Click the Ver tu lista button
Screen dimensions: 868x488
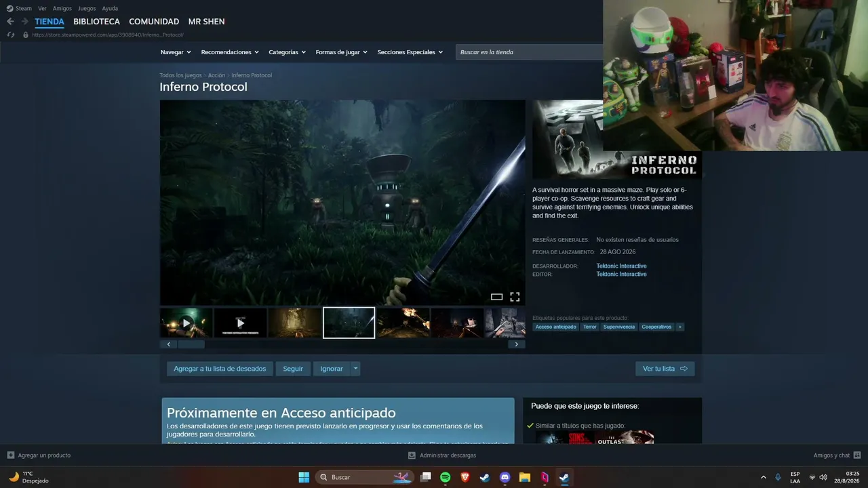(665, 369)
